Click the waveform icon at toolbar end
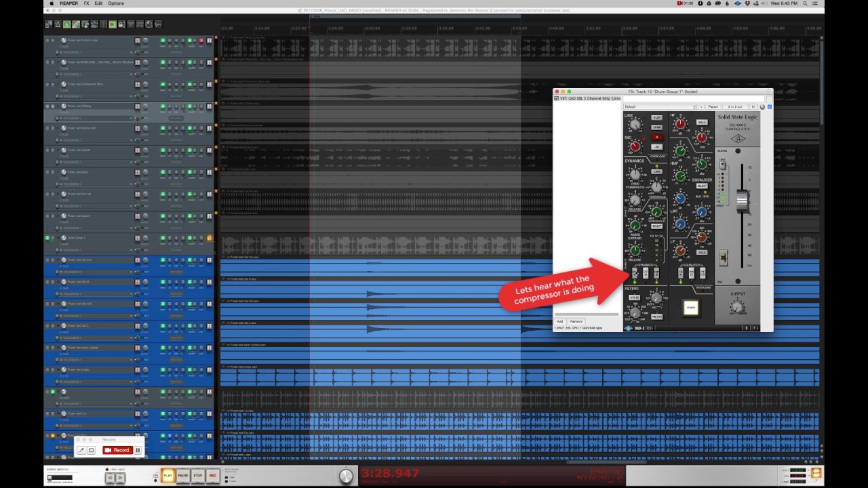The image size is (868, 488). (158, 24)
